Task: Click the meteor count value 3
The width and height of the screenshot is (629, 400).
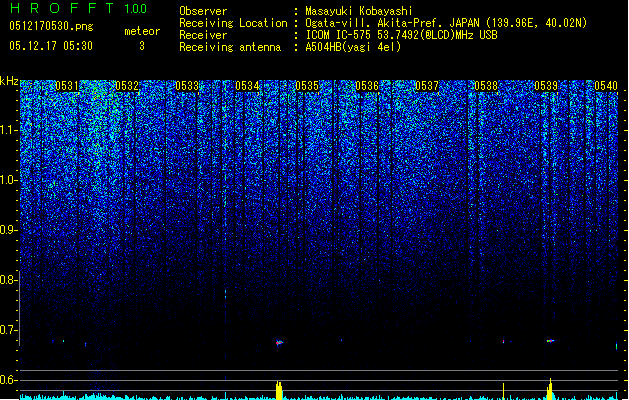Action: 142,46
